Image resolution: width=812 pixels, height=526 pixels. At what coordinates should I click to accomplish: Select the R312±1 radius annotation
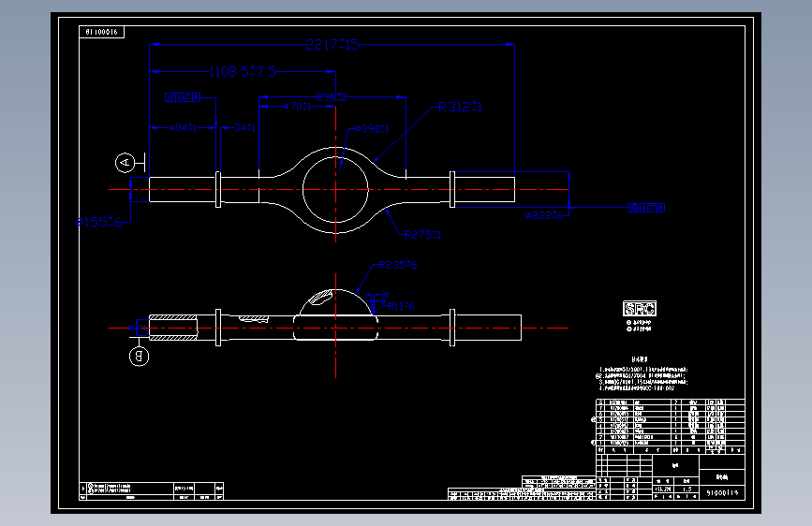click(460, 107)
